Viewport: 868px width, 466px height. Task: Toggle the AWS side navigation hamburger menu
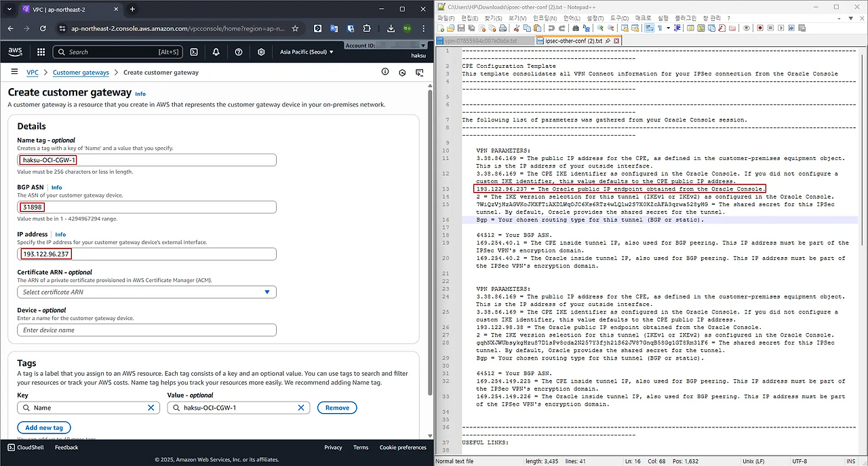coord(14,72)
